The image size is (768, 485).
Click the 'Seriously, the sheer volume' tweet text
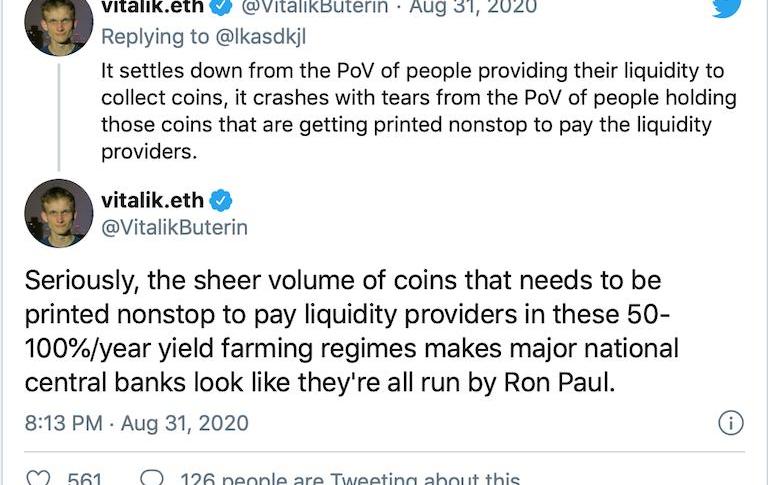point(352,331)
